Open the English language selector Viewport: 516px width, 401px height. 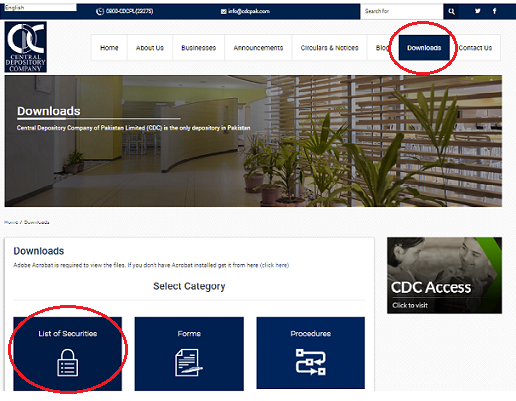point(40,7)
